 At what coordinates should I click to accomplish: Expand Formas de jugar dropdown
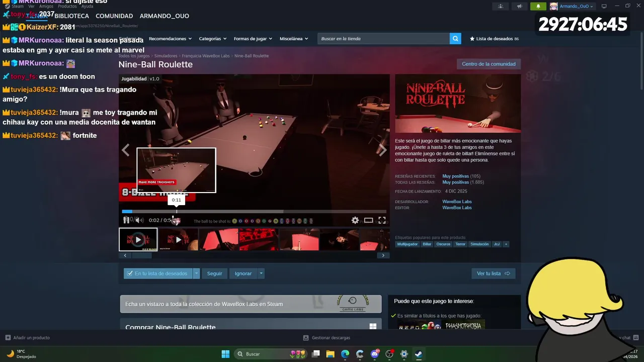[x=253, y=39]
